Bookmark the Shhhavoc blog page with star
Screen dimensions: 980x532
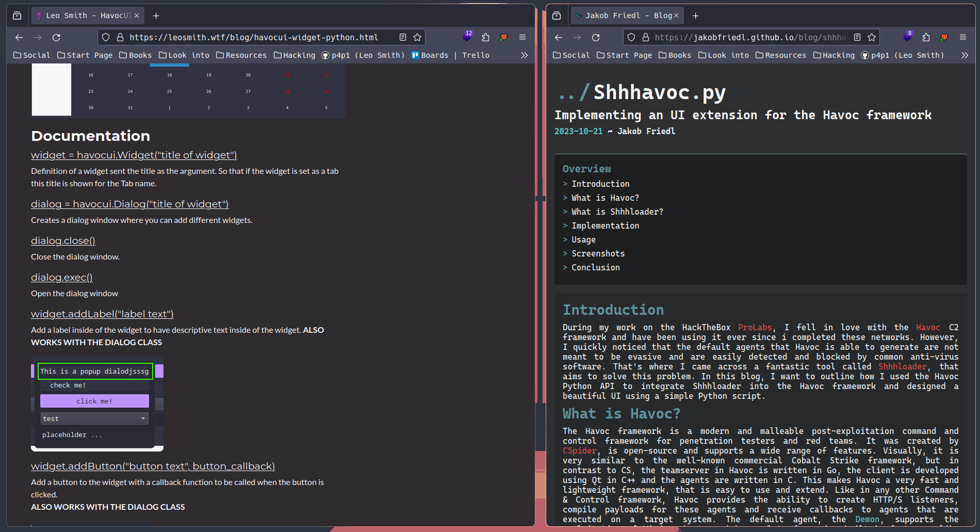click(872, 37)
